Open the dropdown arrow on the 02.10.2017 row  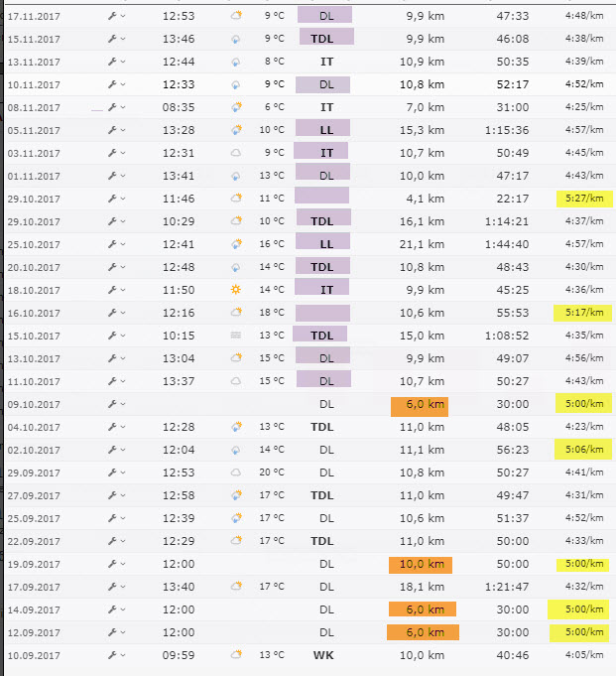pyautogui.click(x=123, y=450)
